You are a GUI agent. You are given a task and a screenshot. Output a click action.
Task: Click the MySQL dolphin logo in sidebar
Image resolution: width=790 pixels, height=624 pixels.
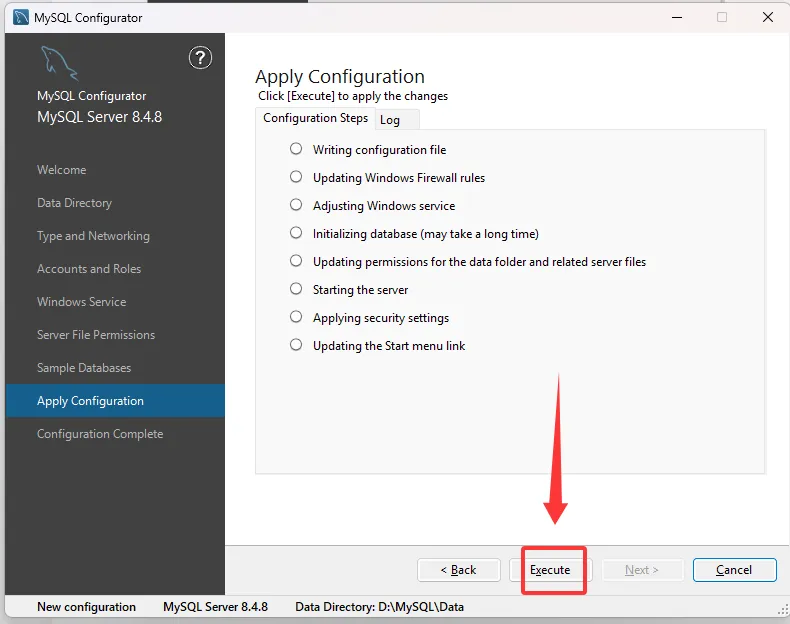(59, 63)
